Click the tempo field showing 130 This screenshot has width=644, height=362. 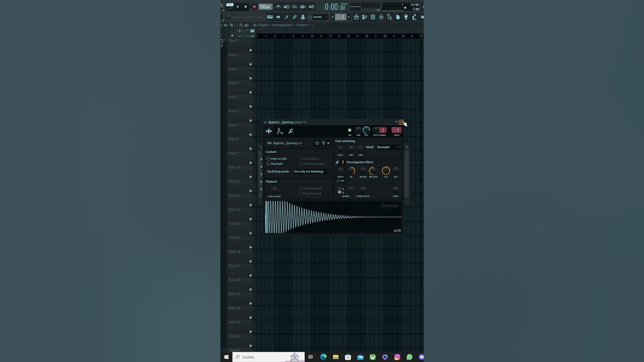click(266, 7)
